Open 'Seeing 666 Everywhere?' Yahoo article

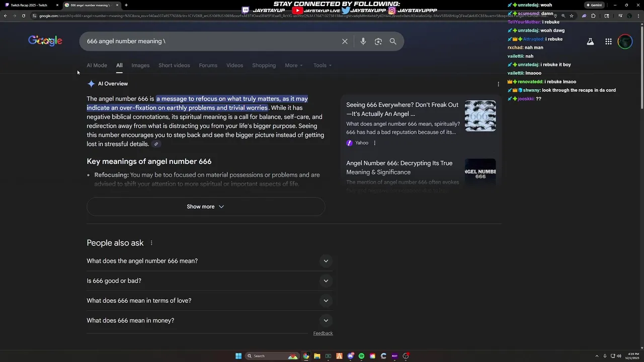(x=402, y=109)
